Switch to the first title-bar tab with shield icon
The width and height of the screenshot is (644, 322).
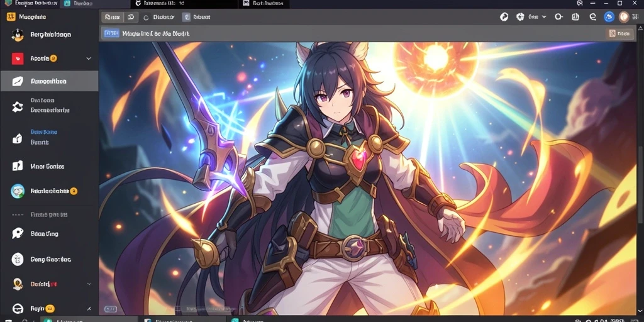click(30, 4)
